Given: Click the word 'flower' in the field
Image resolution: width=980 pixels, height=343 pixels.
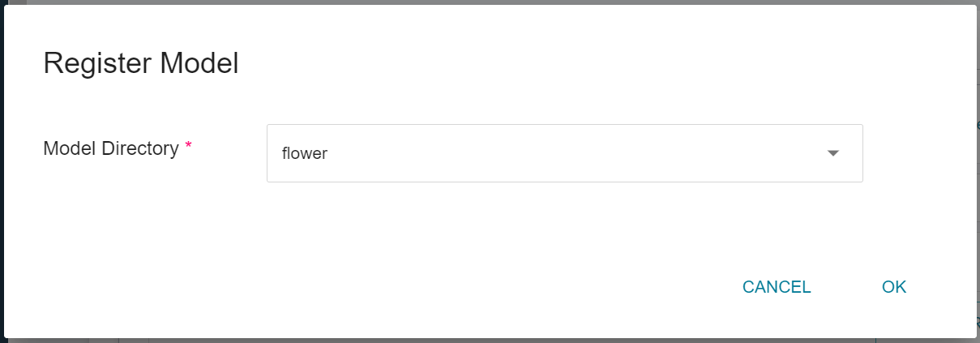Looking at the screenshot, I should pyautogui.click(x=305, y=153).
